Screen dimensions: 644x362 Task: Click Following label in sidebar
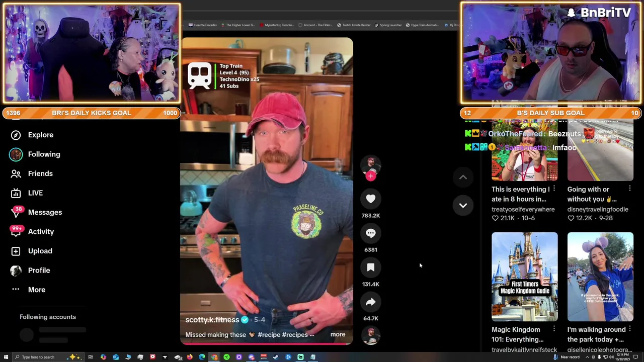pyautogui.click(x=44, y=154)
